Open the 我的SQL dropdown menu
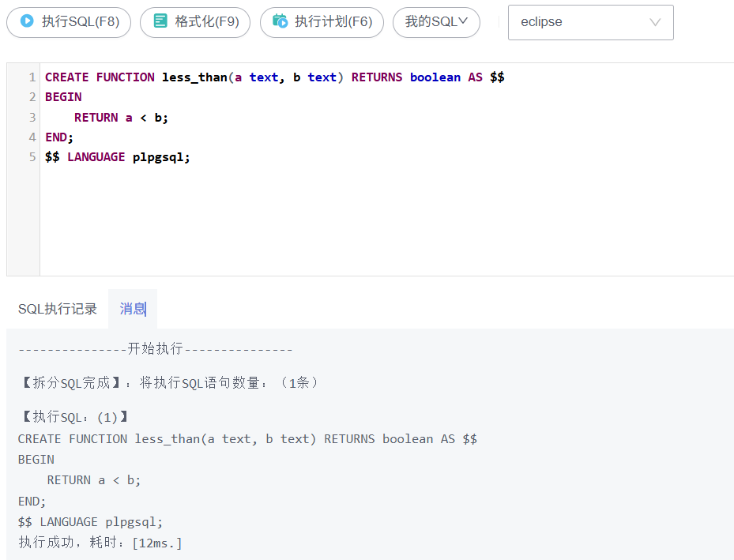This screenshot has height=560, width=734. tap(436, 22)
